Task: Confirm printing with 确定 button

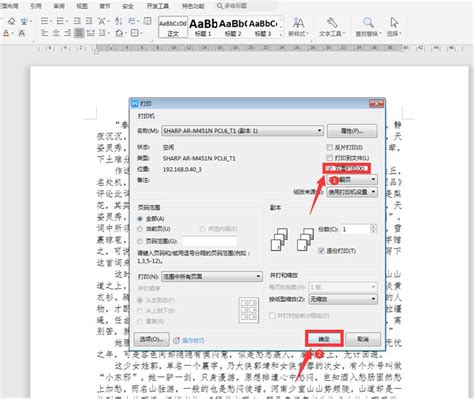Action: (x=324, y=339)
